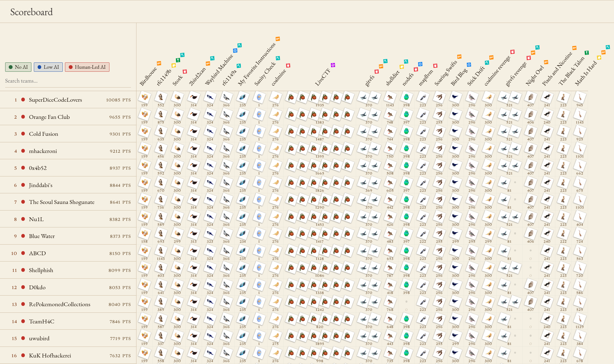
Task: Select team mhackeroni
Action: tap(43, 151)
